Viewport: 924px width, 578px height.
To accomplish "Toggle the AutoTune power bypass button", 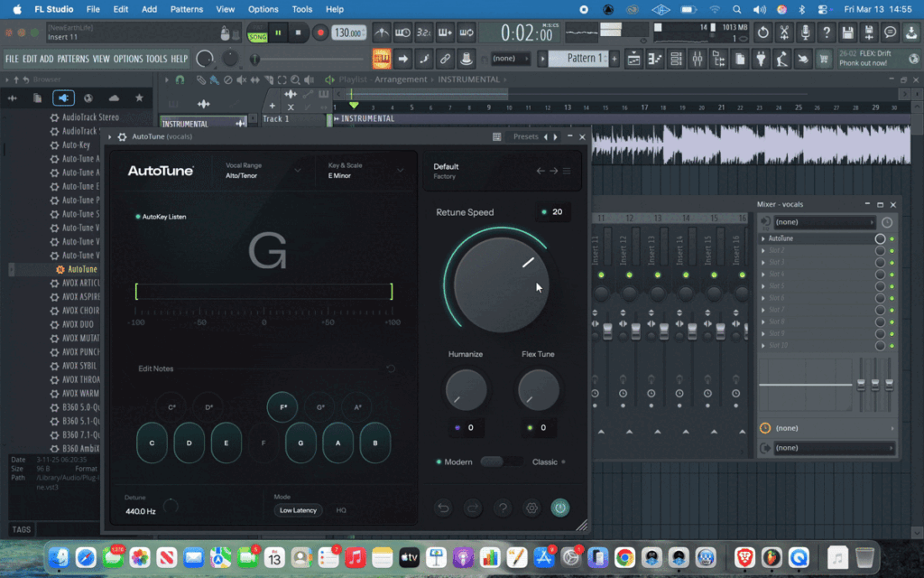I will tap(559, 508).
